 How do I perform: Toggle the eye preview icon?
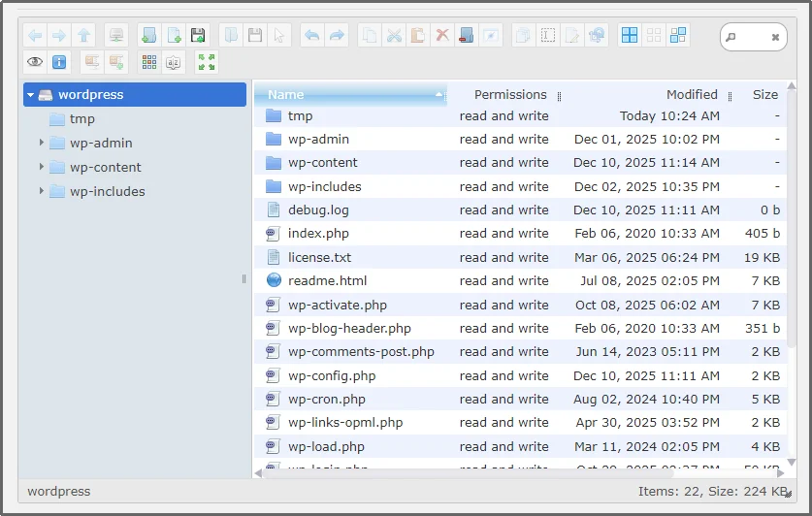point(35,62)
